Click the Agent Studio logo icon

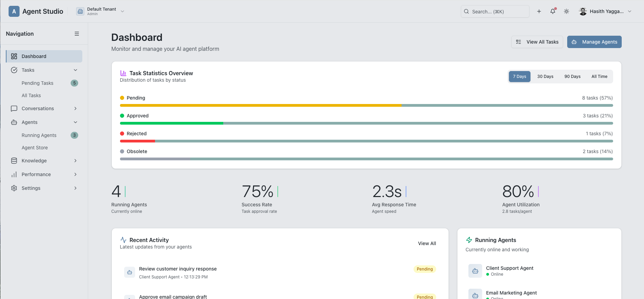point(14,11)
